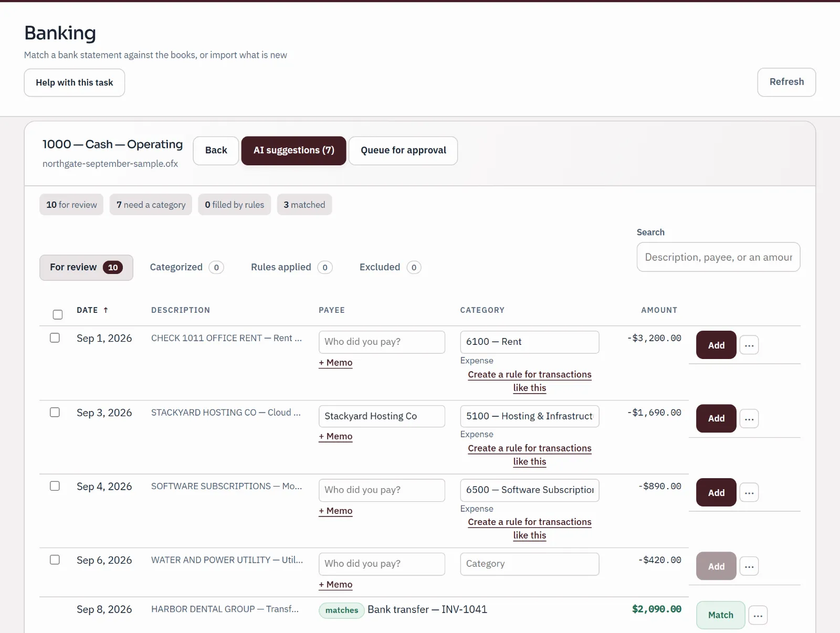This screenshot has width=840, height=633.
Task: Match the Harbor Dental Group transfer
Action: 720,615
